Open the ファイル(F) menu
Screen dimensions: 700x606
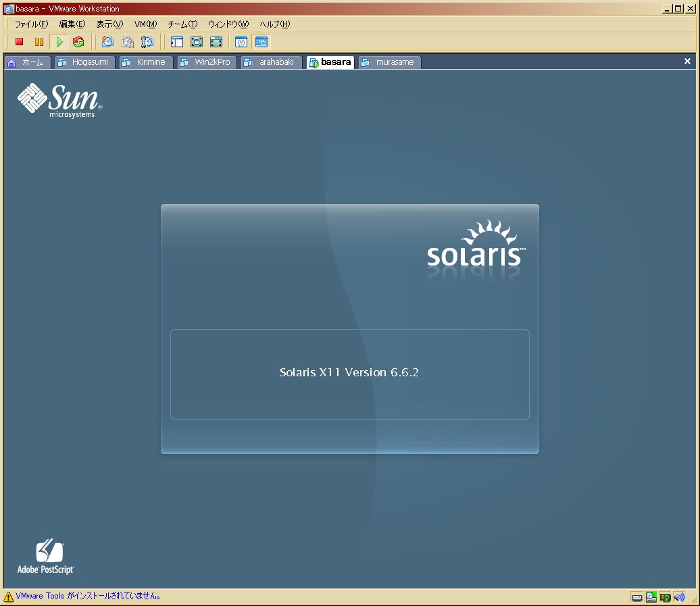click(x=31, y=24)
